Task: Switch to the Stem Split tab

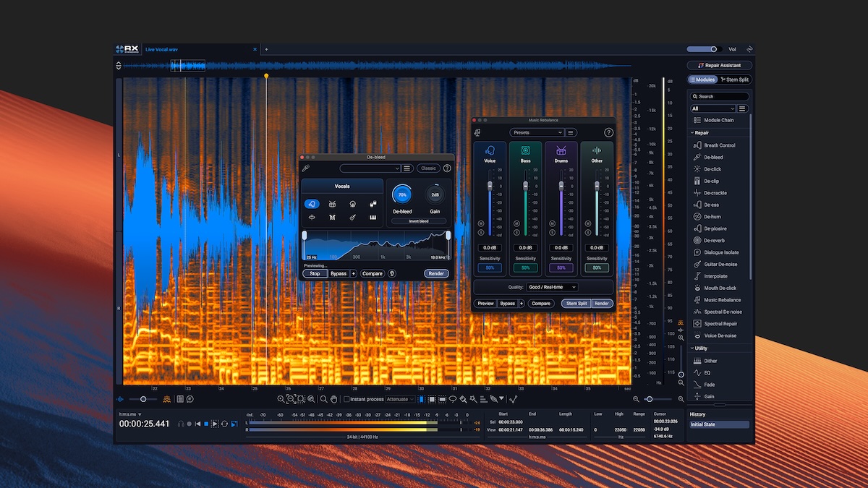Action: tap(735, 80)
